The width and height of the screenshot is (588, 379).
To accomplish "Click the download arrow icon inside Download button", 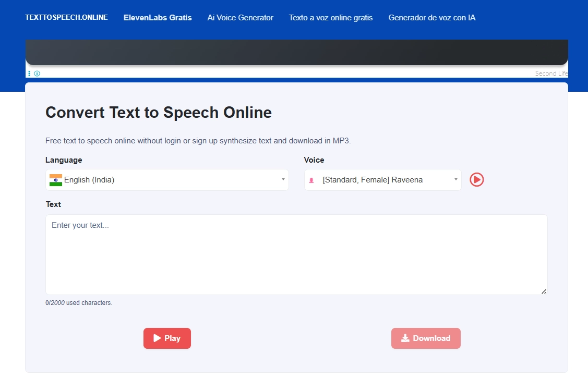I will [405, 338].
